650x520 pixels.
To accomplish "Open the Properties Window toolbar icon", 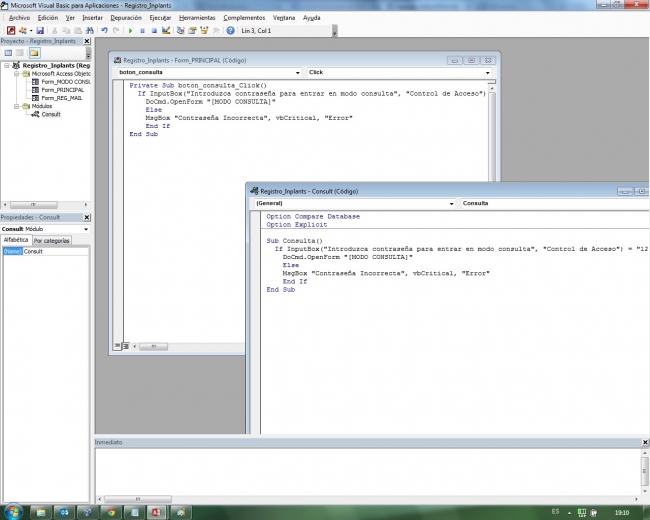I will tap(192, 30).
